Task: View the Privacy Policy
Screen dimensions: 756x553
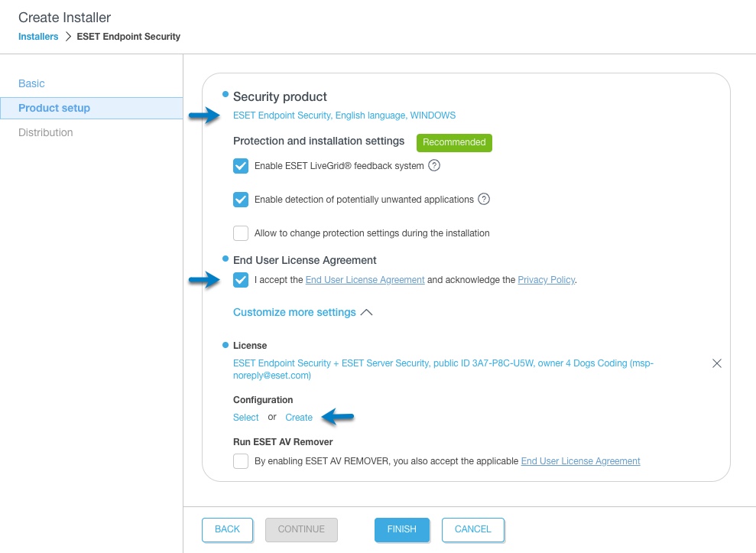Action: click(546, 280)
